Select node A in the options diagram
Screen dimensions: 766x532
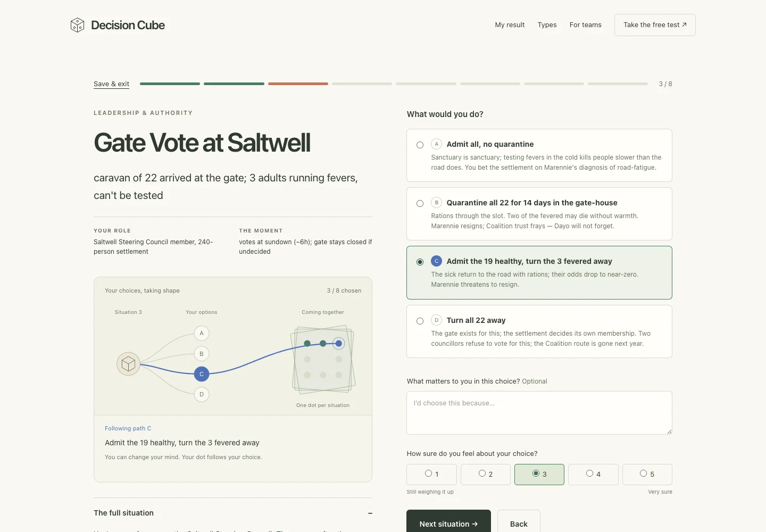click(x=202, y=333)
